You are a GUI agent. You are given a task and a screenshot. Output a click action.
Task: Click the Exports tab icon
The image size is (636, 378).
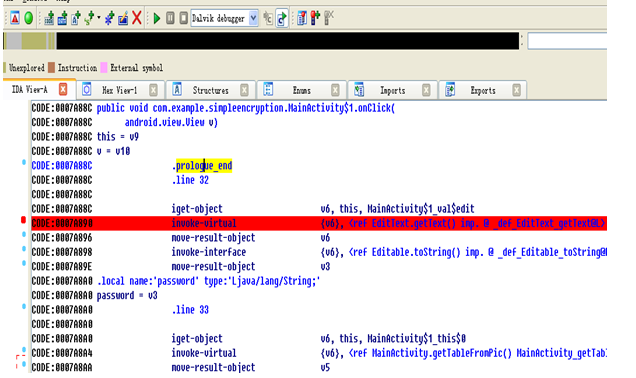tap(450, 90)
